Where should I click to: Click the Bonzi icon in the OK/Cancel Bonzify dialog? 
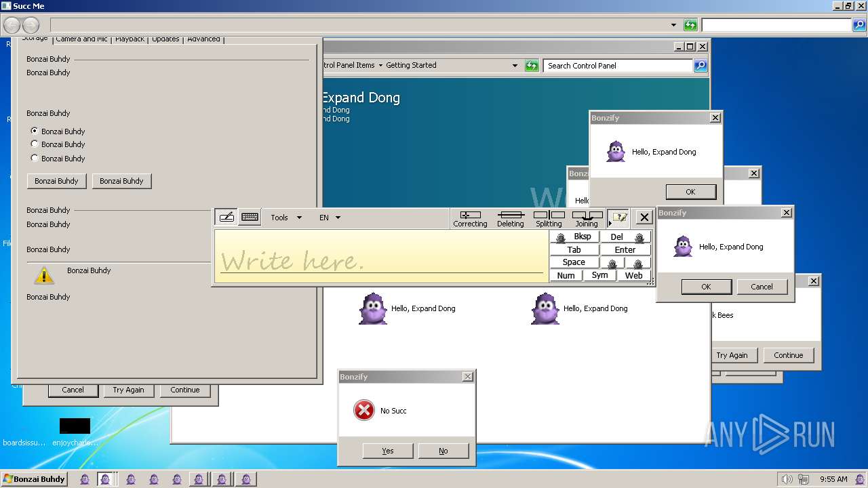683,246
